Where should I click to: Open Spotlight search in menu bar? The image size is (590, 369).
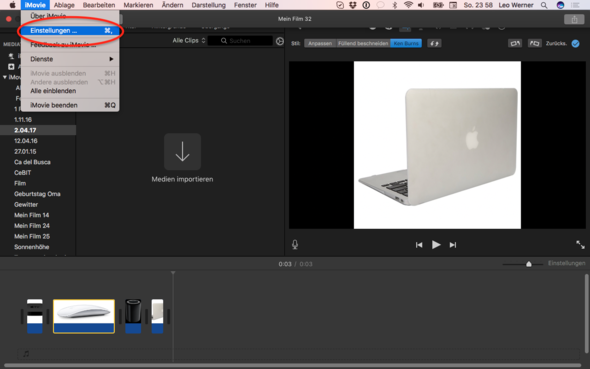pyautogui.click(x=544, y=5)
